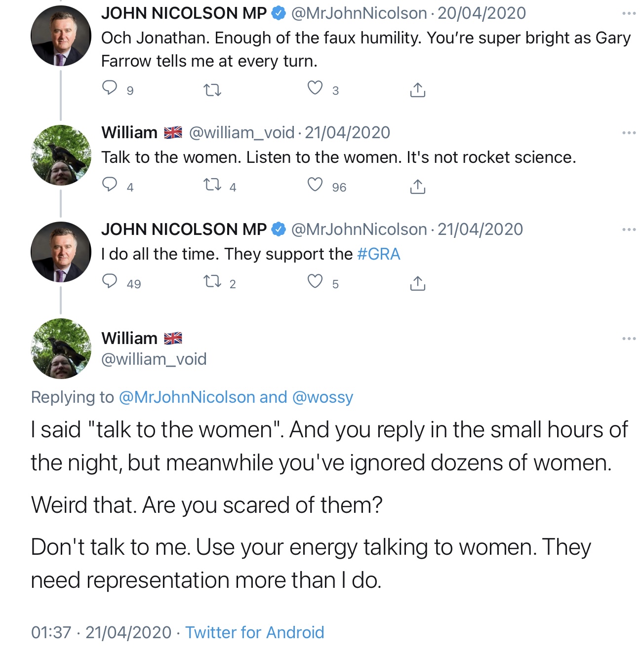This screenshot has height=652, width=644.
Task: Open William's avatar on the main tweet
Action: (x=61, y=348)
